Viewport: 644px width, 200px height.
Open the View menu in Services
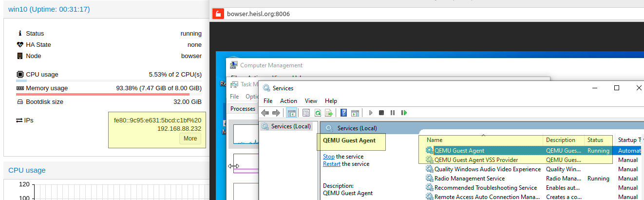[x=311, y=101]
